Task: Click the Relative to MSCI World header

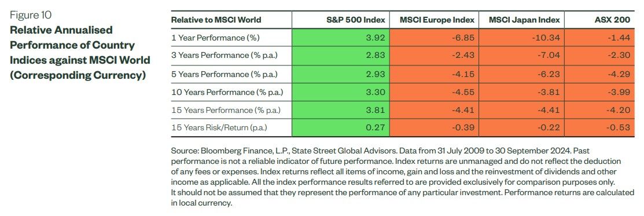Action: 216,20
